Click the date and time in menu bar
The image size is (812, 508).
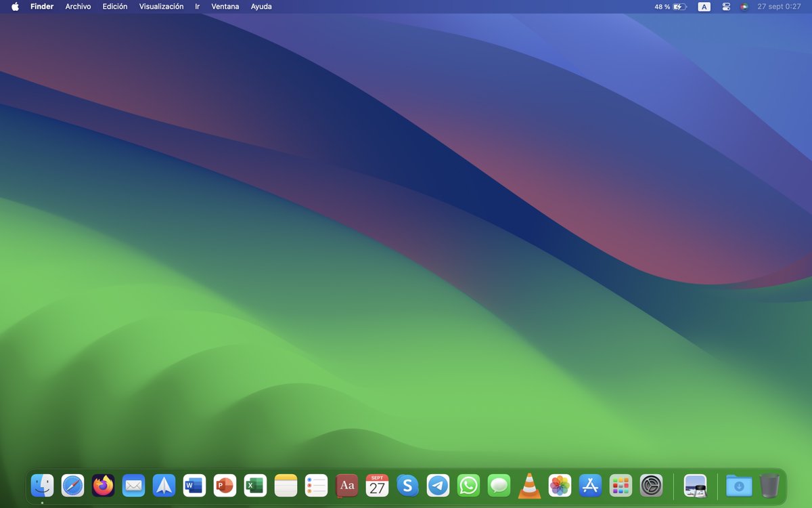click(x=778, y=6)
